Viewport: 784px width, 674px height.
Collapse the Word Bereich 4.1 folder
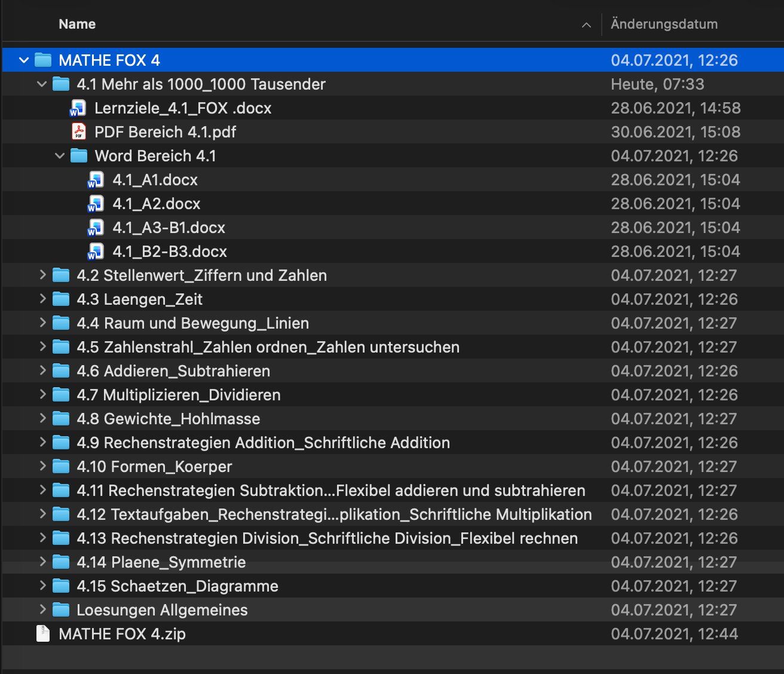pos(60,156)
